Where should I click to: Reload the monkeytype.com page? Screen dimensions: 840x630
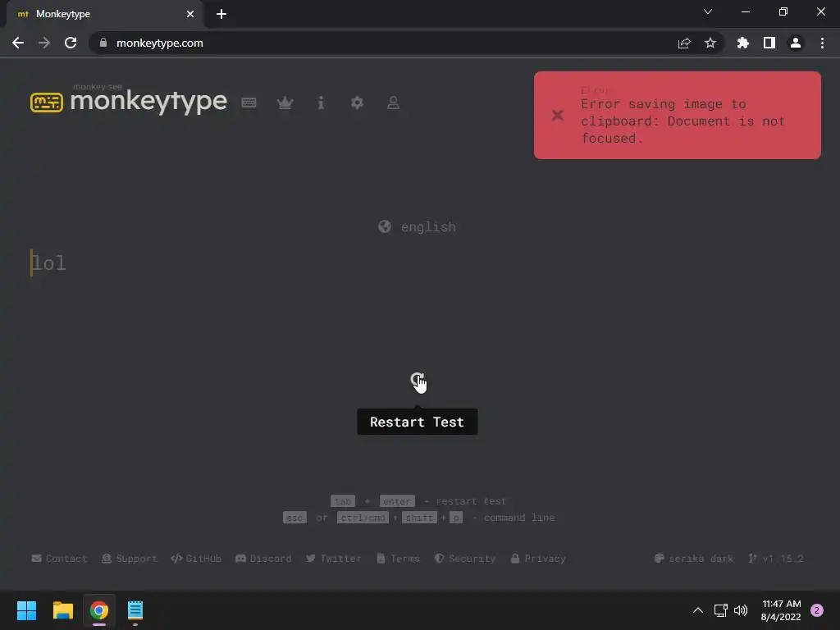[71, 43]
